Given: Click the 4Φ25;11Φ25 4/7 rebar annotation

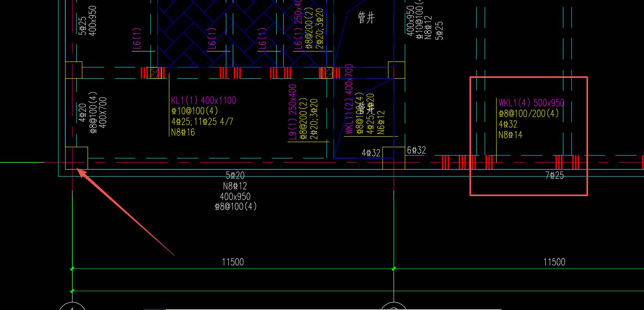Looking at the screenshot, I should (202, 122).
